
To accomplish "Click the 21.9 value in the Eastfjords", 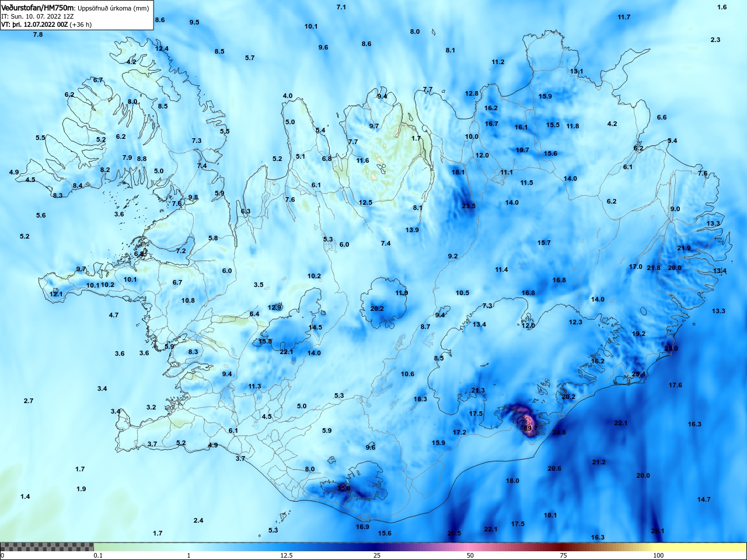I will pos(684,248).
